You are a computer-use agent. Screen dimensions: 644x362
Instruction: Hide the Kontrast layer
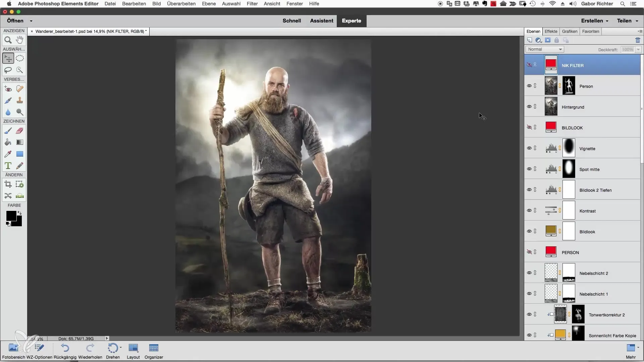pyautogui.click(x=529, y=210)
